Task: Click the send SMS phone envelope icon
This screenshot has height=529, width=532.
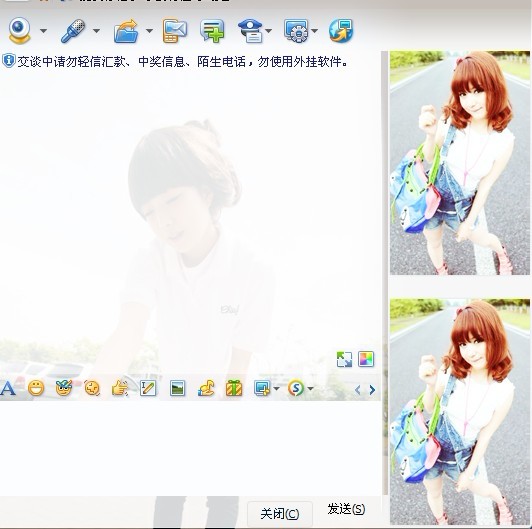Action: pyautogui.click(x=175, y=31)
